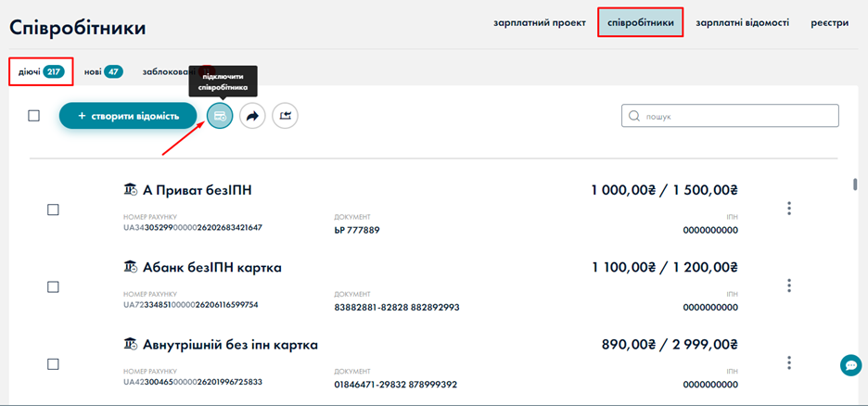Click bank icon next to А Приват безІПН
This screenshot has height=406, width=868.
131,190
